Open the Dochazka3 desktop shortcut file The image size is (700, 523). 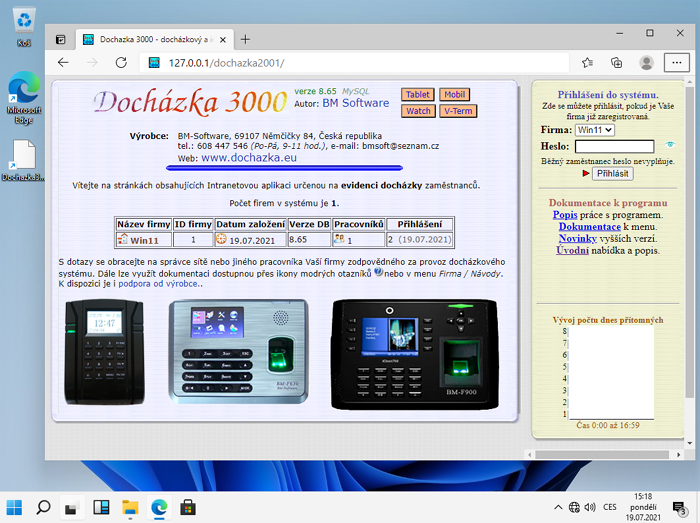click(24, 160)
